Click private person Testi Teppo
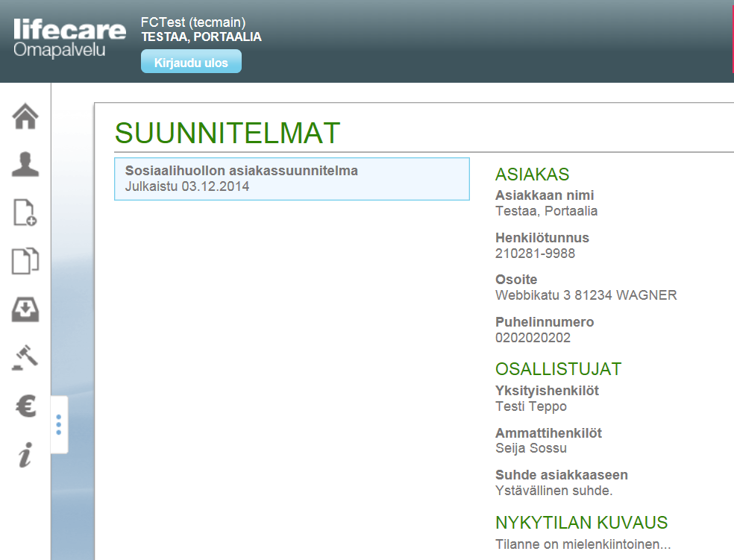Screen dimensions: 734x560 pos(531,406)
